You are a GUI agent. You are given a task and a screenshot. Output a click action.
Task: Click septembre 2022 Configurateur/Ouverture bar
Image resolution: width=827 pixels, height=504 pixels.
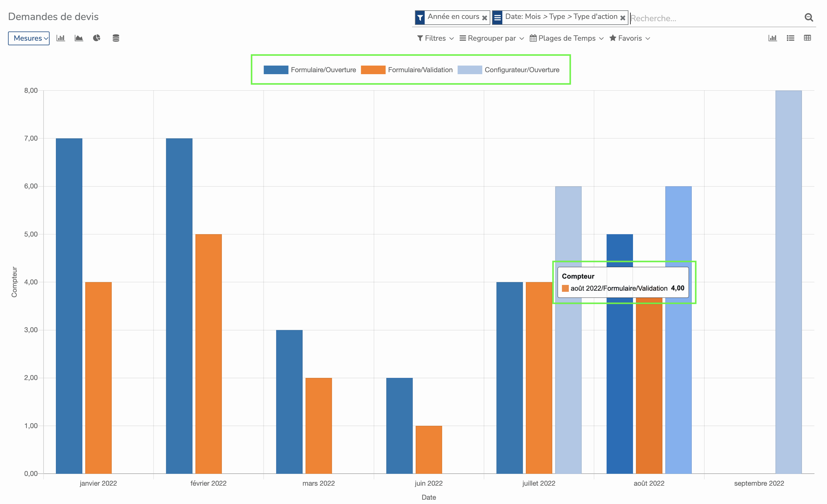(x=788, y=282)
